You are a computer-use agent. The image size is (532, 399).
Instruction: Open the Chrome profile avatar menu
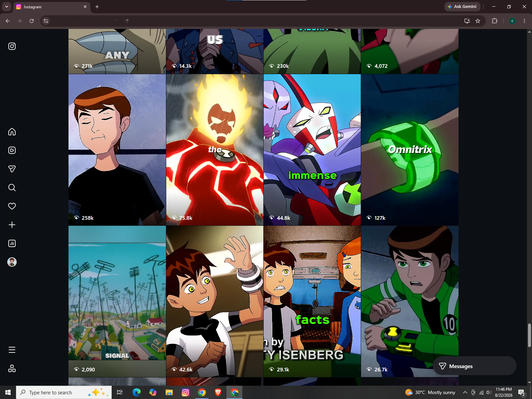(x=512, y=21)
